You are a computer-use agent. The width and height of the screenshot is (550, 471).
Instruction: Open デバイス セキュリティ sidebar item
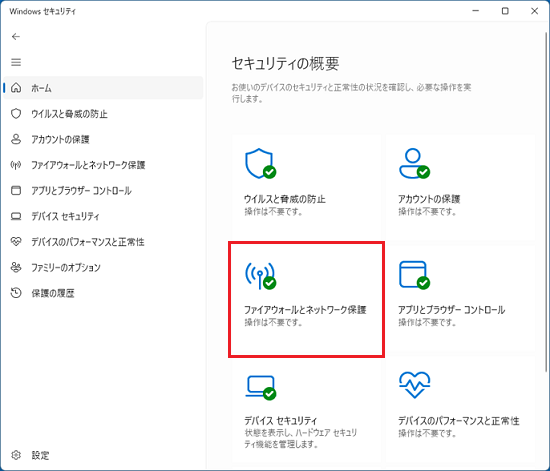point(103,216)
